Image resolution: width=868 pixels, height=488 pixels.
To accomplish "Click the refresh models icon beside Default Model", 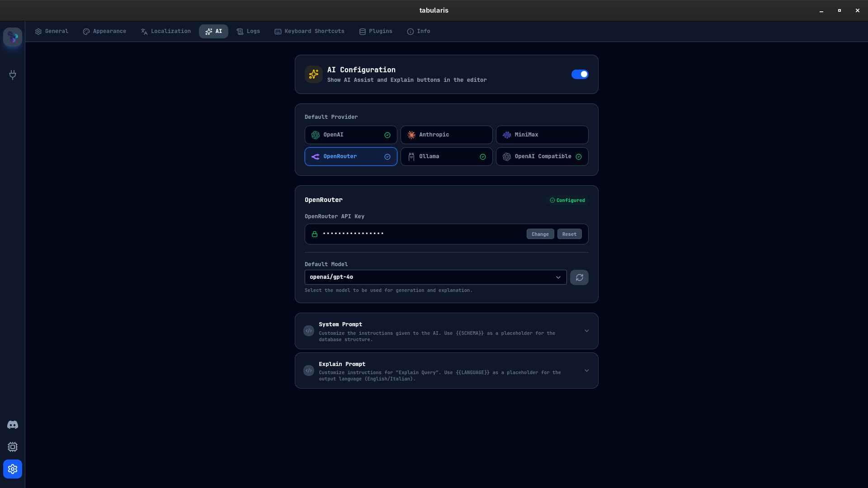I will (579, 277).
